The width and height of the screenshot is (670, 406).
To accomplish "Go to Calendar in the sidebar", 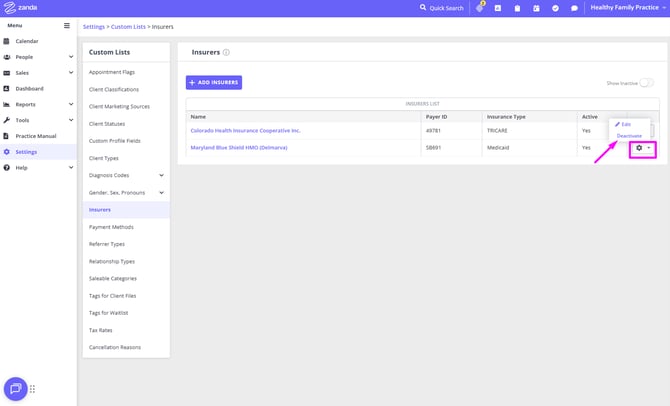I will coord(27,41).
